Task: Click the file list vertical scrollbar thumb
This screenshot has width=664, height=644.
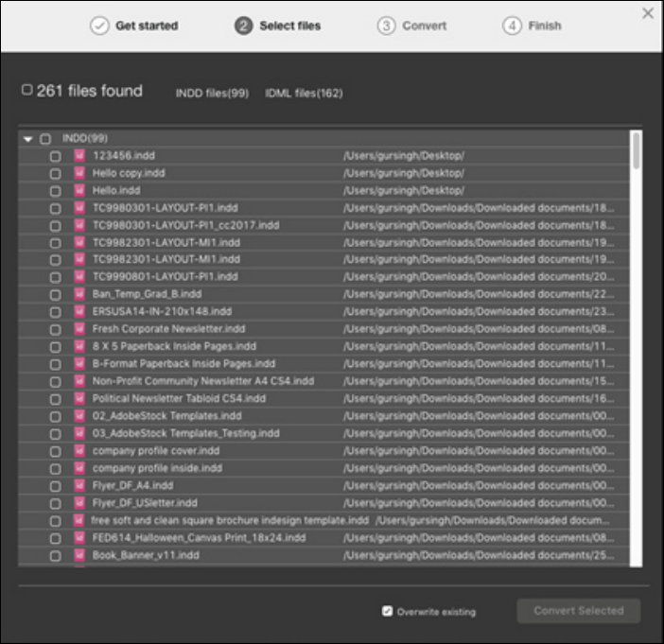Action: tap(636, 150)
